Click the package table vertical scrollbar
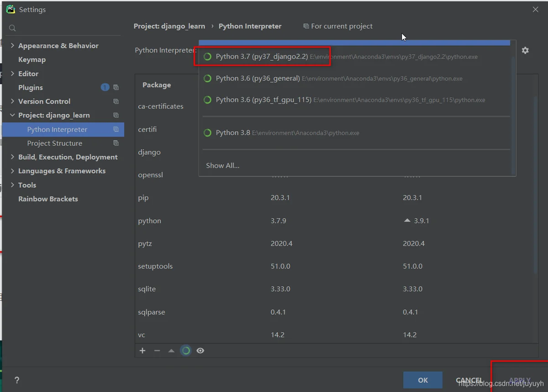Viewport: 548px width, 392px height. (x=536, y=185)
